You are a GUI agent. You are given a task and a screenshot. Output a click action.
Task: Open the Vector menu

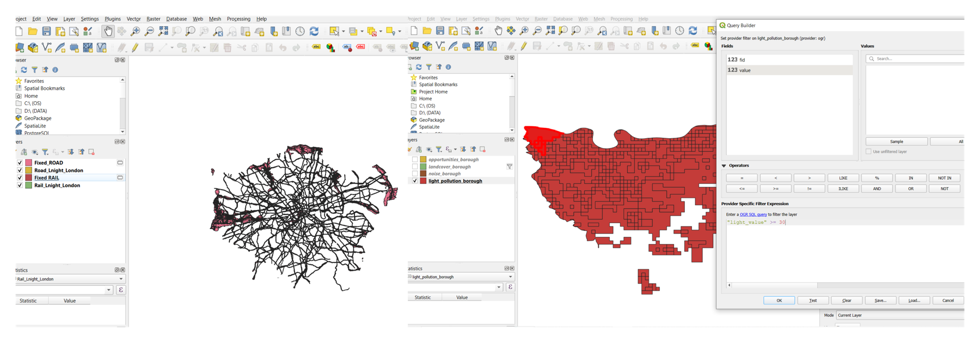pyautogui.click(x=133, y=19)
